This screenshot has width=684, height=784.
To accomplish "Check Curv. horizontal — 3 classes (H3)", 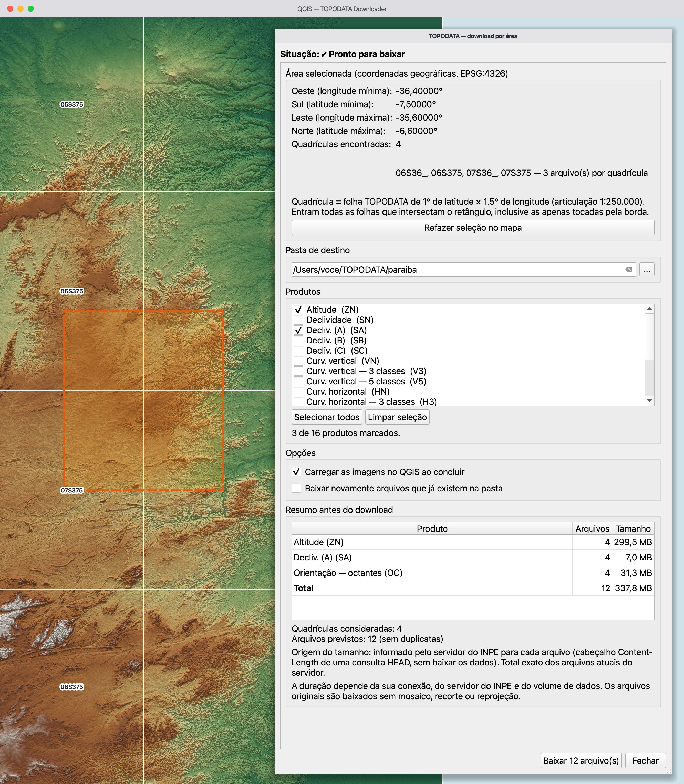I will click(298, 401).
